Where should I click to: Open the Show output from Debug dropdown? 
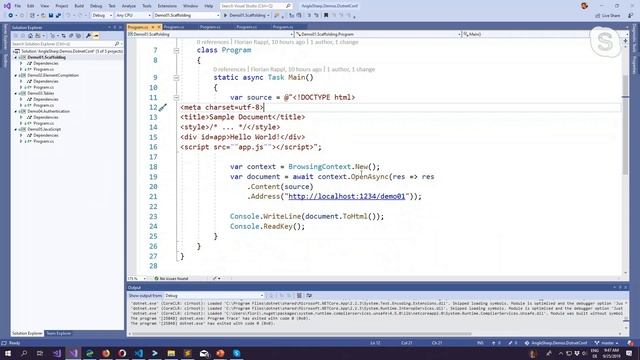(214, 296)
